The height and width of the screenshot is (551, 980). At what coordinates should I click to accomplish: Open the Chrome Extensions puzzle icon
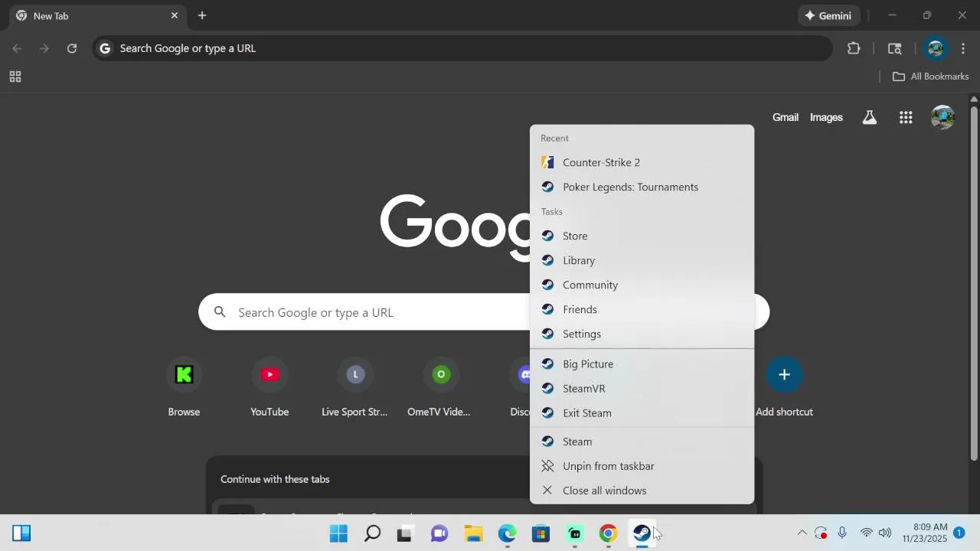click(854, 48)
